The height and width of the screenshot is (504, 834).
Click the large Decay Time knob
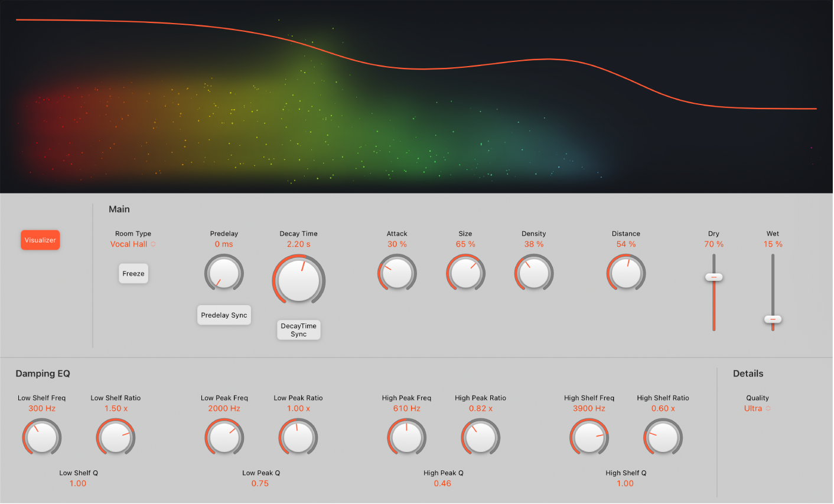pyautogui.click(x=299, y=280)
